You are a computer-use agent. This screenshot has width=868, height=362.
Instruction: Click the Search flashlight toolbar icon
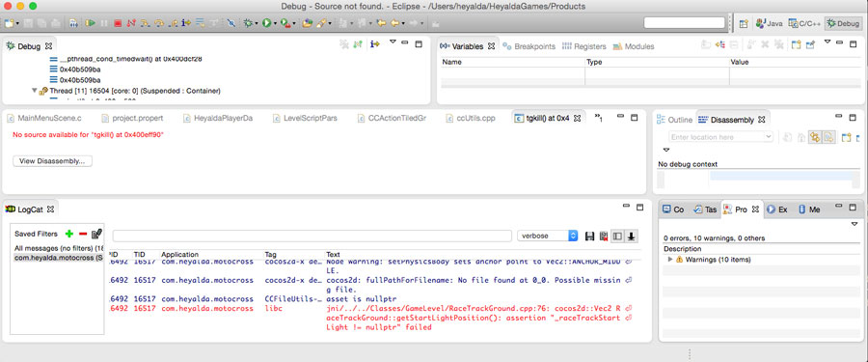pyautogui.click(x=321, y=23)
